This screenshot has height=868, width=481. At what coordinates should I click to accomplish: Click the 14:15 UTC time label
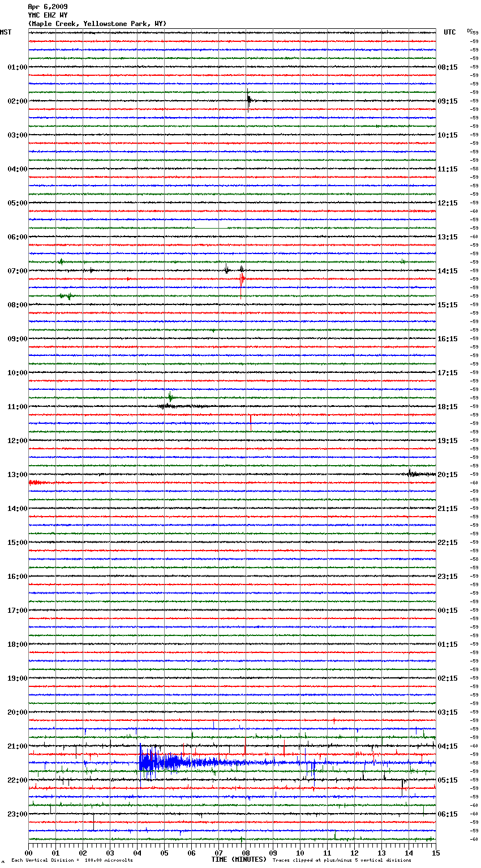[x=448, y=271]
